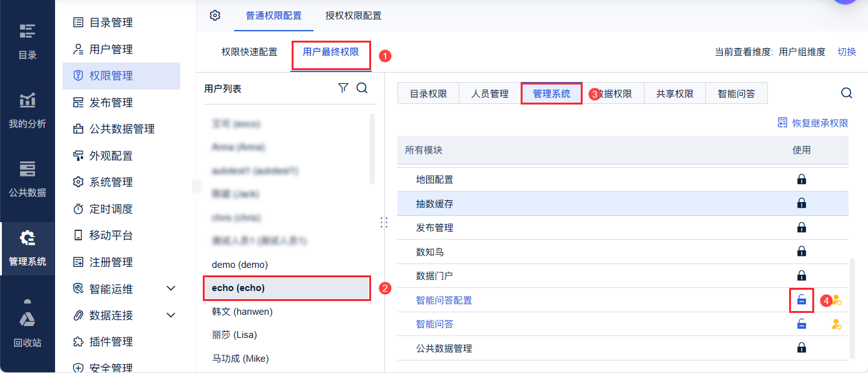
Task: Expand the 智能运维 submenu
Action: [171, 289]
